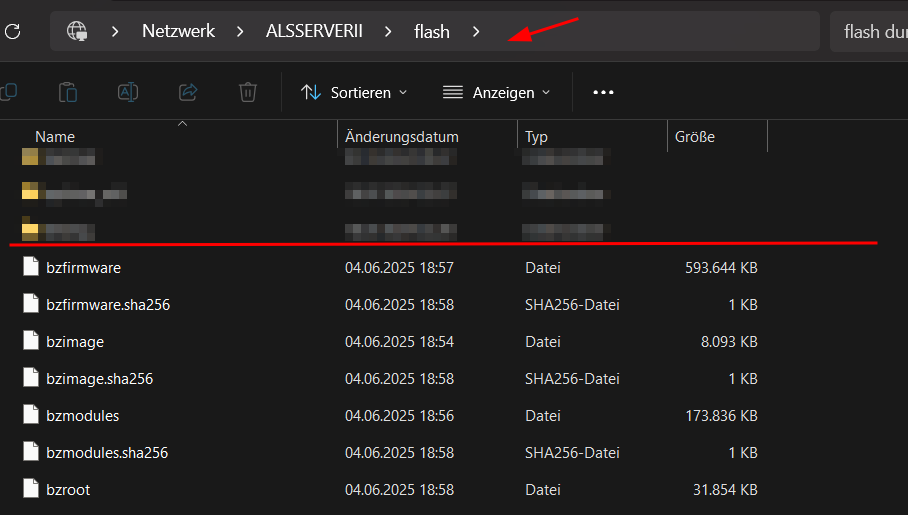The height and width of the screenshot is (515, 908).
Task: Click the Rename icon in toolbar
Action: 128,92
